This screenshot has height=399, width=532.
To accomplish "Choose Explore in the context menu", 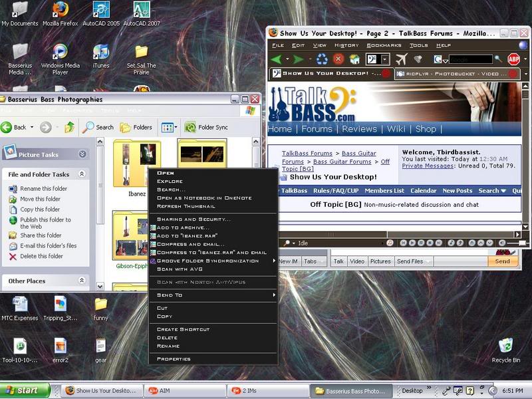I will click(x=213, y=181).
